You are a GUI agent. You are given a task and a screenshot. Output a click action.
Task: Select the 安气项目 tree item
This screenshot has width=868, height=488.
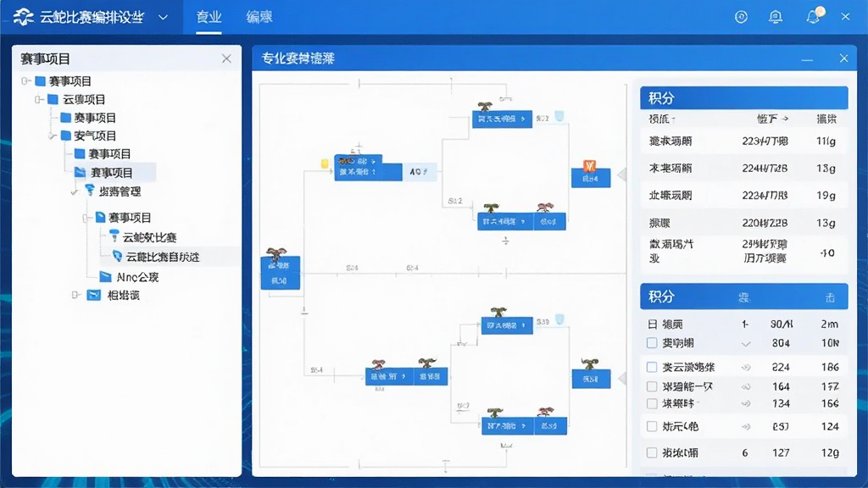(x=95, y=136)
